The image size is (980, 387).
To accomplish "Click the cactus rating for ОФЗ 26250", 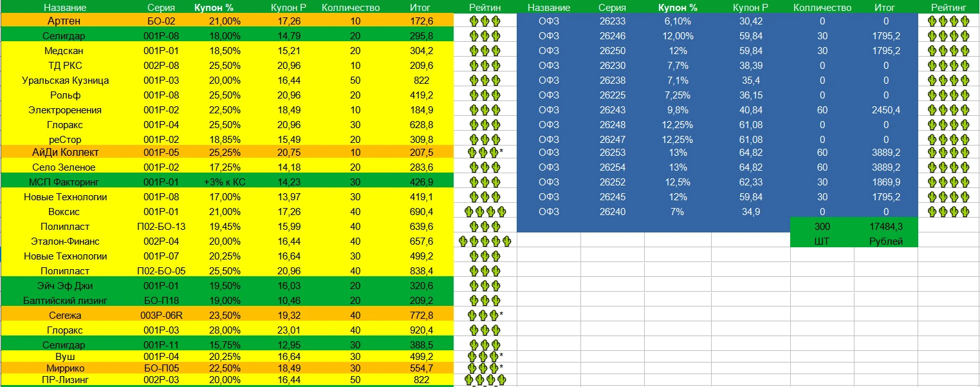I will coord(948,51).
